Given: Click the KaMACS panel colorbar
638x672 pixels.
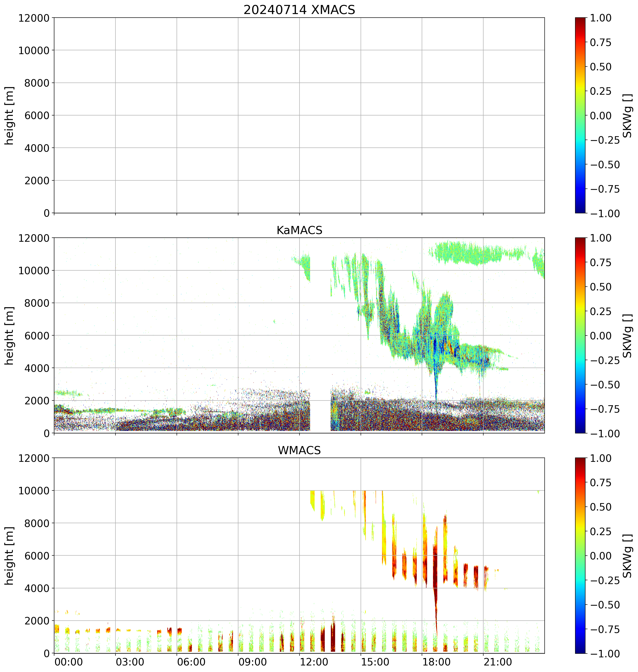Looking at the screenshot, I should [x=580, y=335].
